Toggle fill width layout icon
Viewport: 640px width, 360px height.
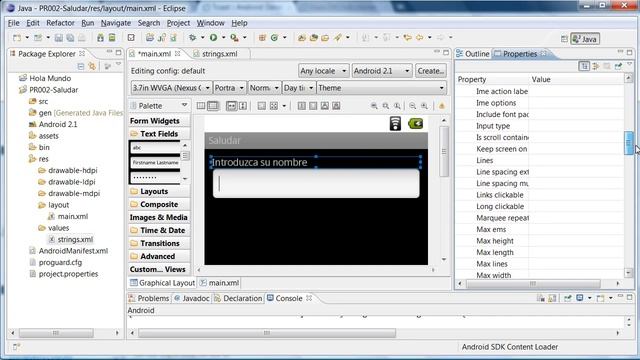coord(231,106)
